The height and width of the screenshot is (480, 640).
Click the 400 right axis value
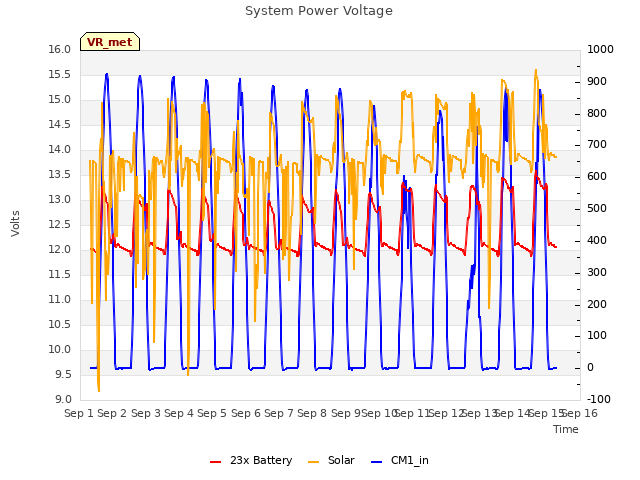point(597,240)
